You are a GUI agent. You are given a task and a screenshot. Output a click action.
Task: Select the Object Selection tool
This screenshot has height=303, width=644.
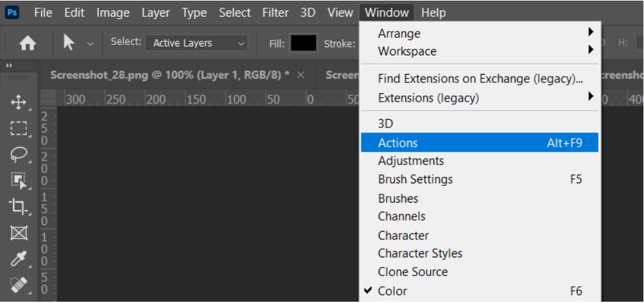[19, 181]
